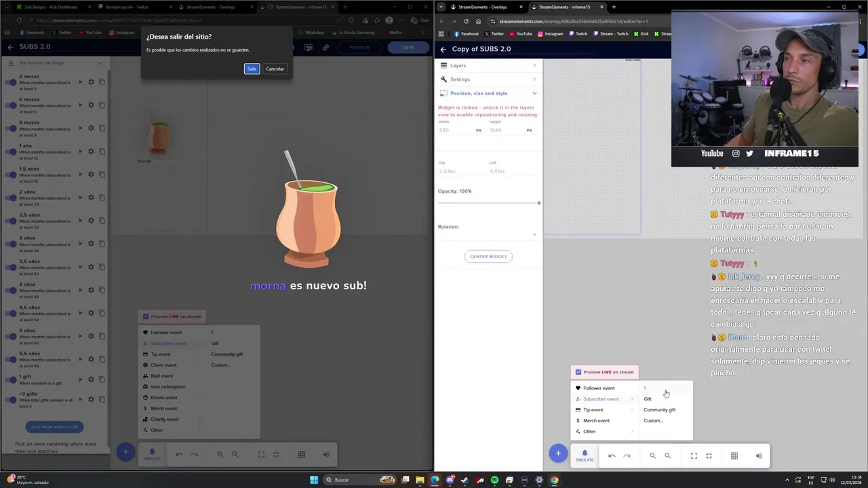Toggle the 9 meses variation switch
This screenshot has height=488, width=868.
12,128
